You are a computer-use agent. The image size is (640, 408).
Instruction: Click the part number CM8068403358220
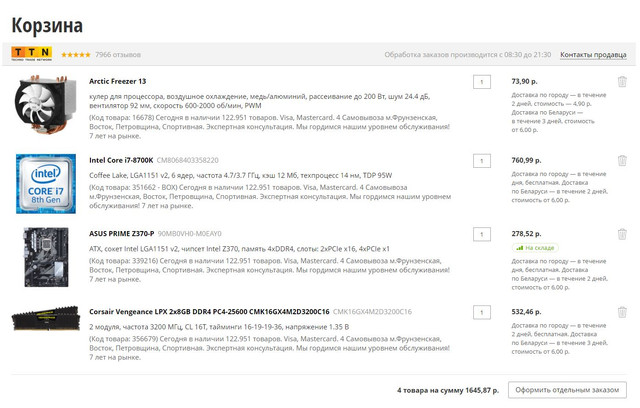click(x=188, y=160)
